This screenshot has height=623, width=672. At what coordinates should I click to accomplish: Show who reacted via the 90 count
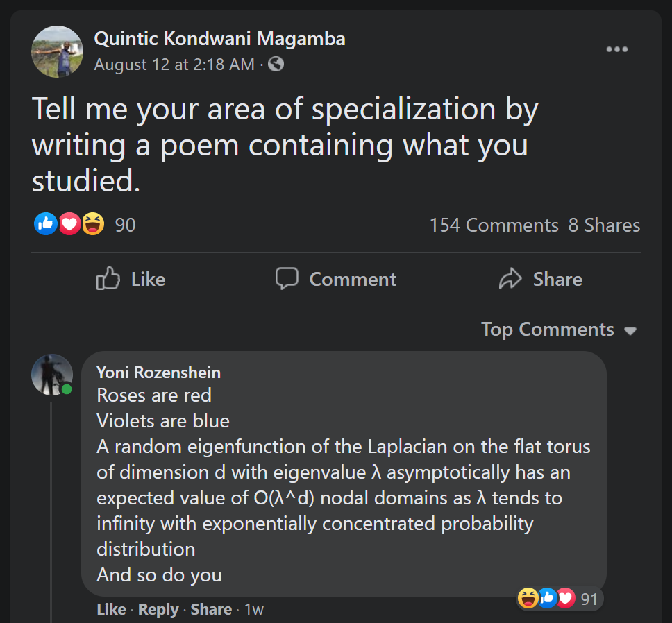coord(125,225)
